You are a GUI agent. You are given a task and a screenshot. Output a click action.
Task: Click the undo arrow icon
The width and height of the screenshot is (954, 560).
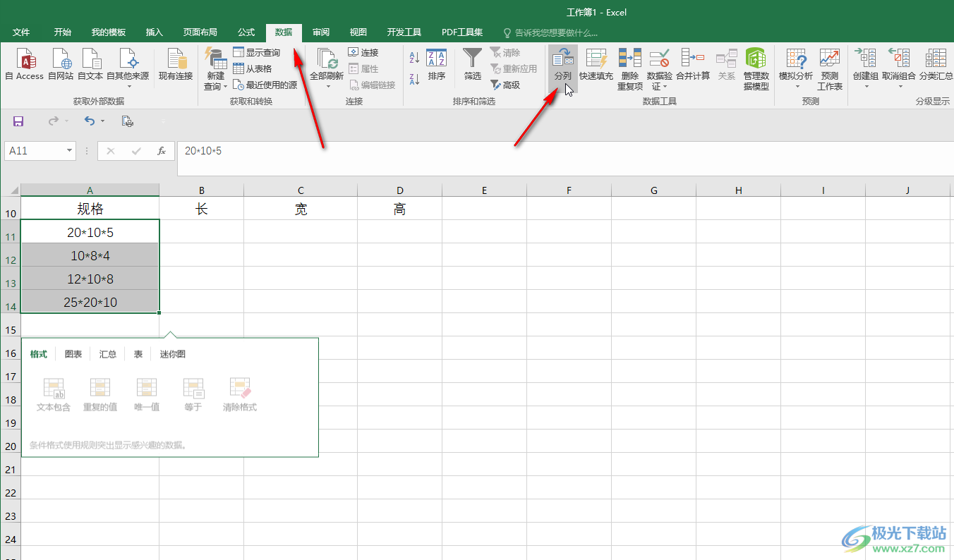point(89,121)
